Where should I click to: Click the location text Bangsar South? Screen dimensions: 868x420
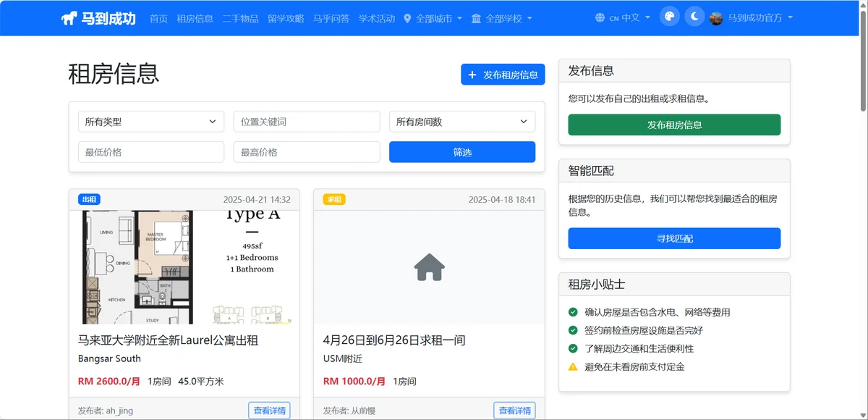[109, 358]
